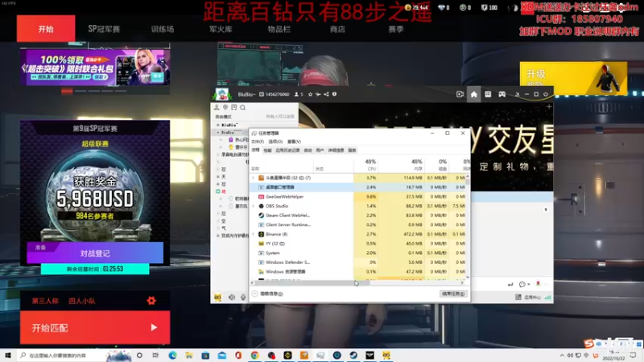This screenshot has width=644, height=362.
Task: Open the SP冠军赛 game menu tab
Action: [x=104, y=29]
